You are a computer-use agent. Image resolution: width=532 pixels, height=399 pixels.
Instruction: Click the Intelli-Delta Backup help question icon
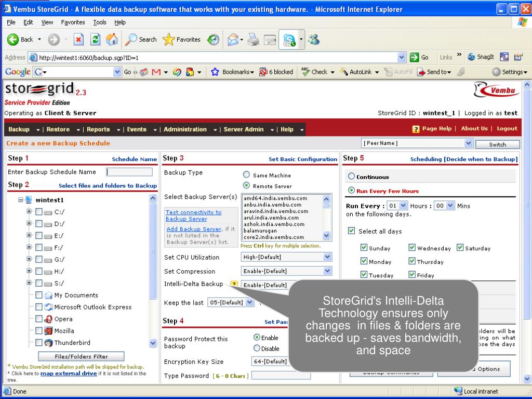click(234, 284)
